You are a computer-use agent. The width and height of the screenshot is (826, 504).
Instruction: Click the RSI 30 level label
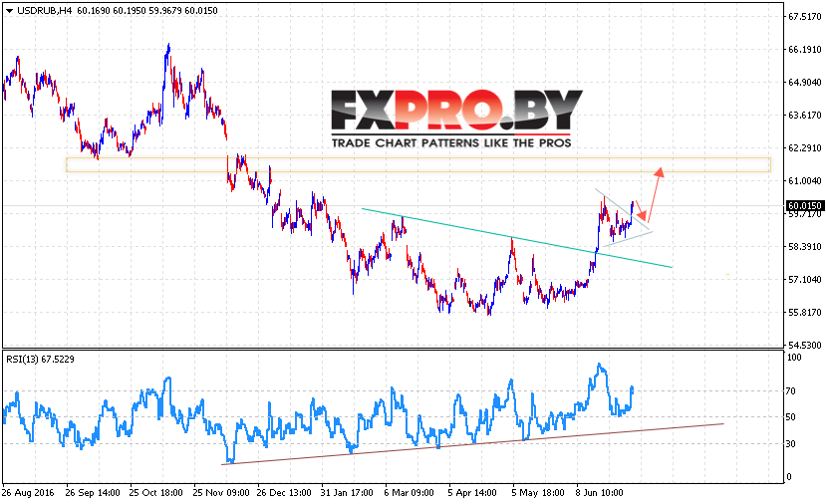pyautogui.click(x=791, y=444)
